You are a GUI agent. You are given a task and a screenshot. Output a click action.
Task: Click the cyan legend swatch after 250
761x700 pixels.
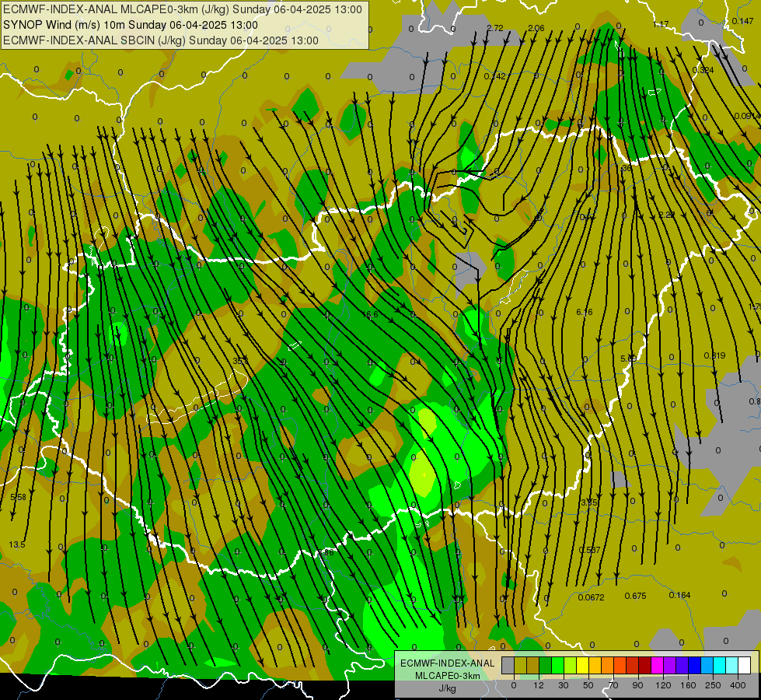(x=721, y=665)
